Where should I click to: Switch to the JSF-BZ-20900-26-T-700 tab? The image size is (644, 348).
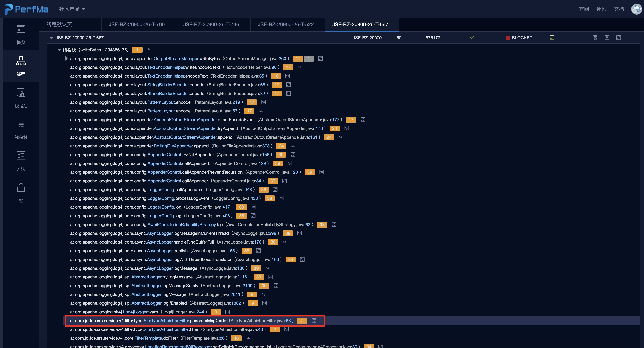136,25
